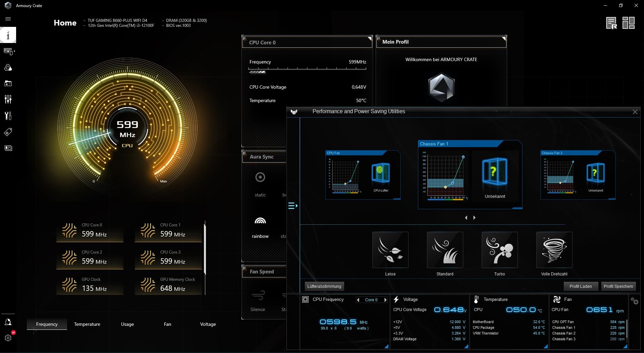The height and width of the screenshot is (353, 644).
Task: Open the Scenario Profiles sliders icon
Action: click(x=8, y=99)
